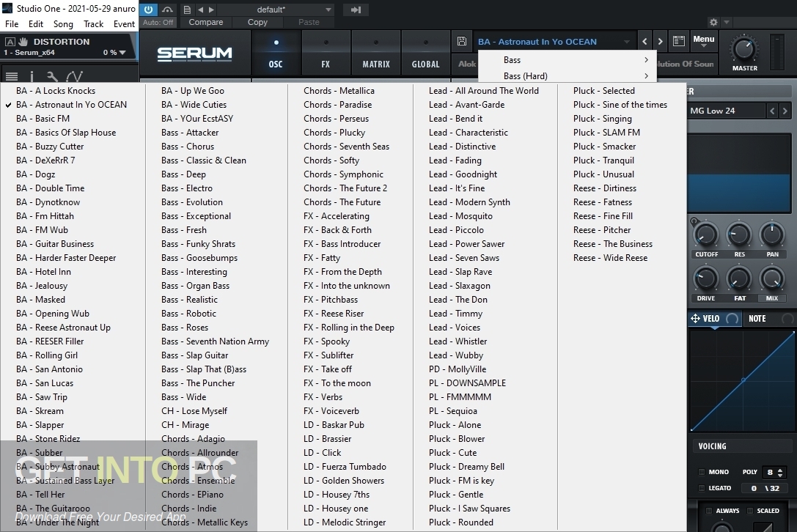797x532 pixels.
Task: Adjust the filter PAN knob
Action: [772, 234]
